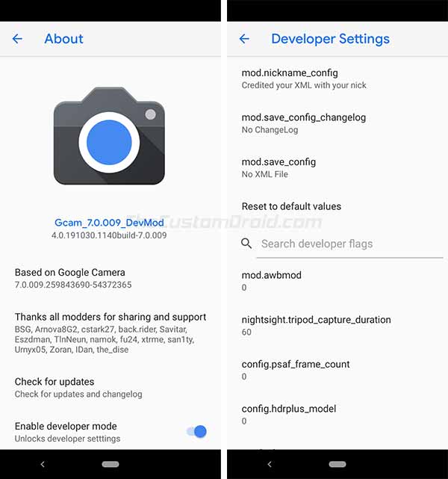Disable the developer mode switch
This screenshot has height=479, width=448.
click(197, 432)
